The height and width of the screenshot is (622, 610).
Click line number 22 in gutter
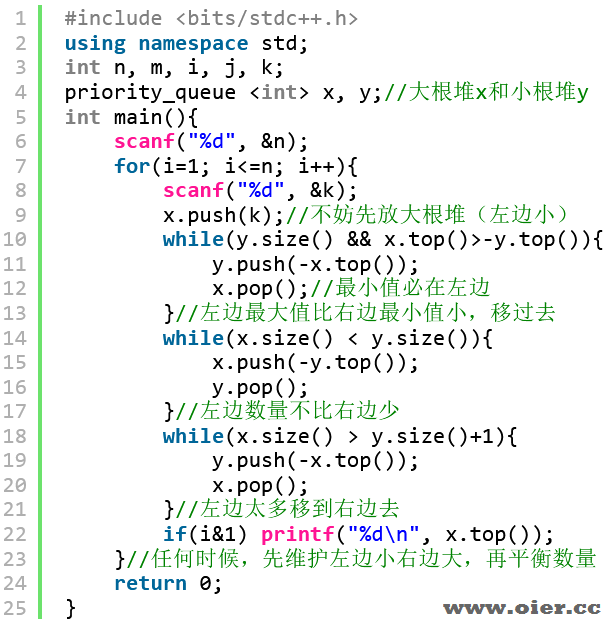(15, 534)
